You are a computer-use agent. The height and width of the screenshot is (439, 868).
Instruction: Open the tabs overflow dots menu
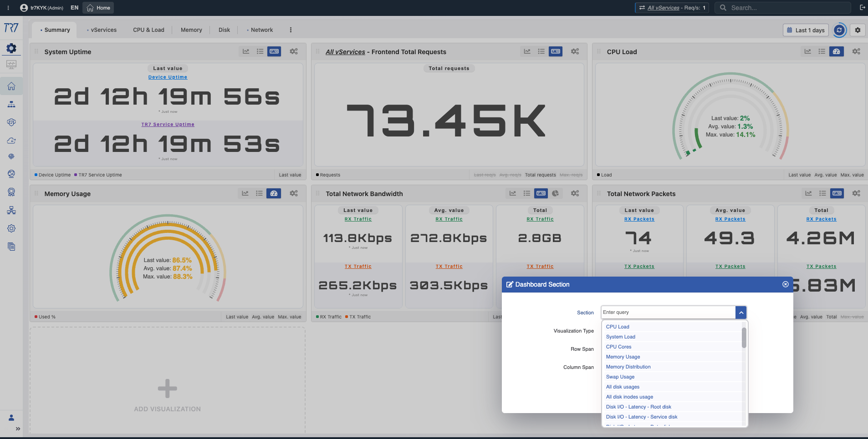pyautogui.click(x=291, y=30)
